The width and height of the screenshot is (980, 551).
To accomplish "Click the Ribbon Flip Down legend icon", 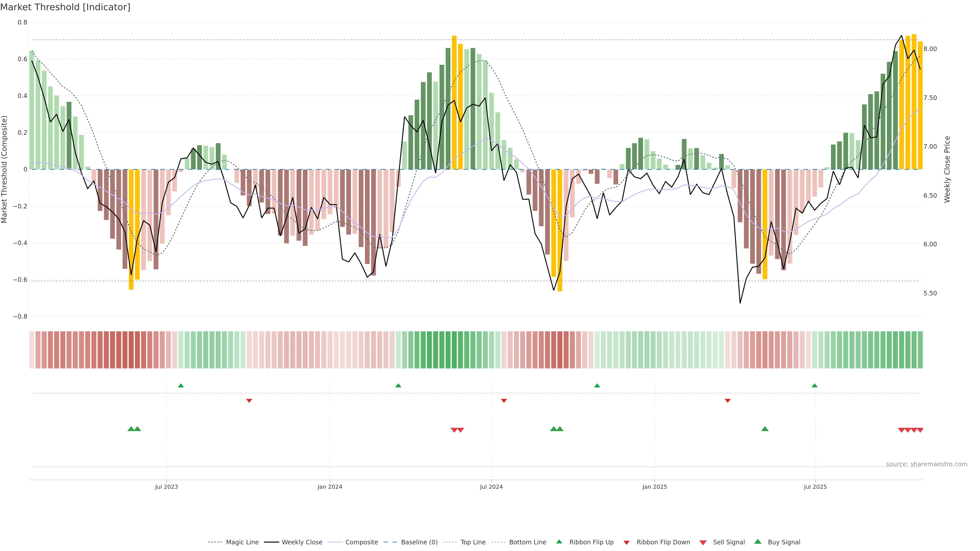I will tap(626, 543).
